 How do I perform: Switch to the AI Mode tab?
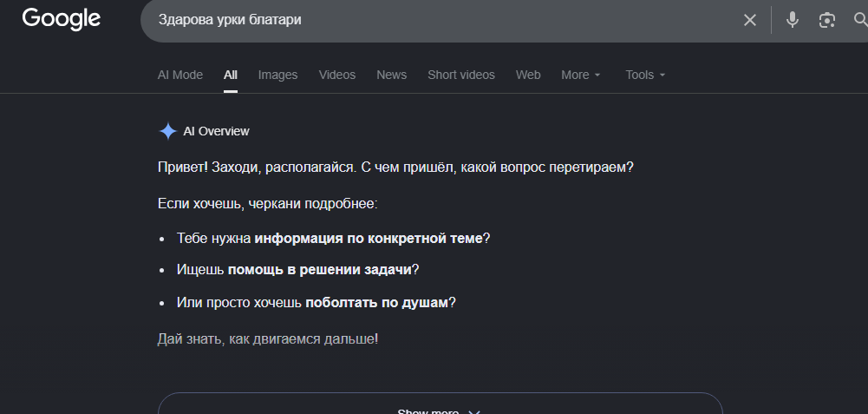click(179, 75)
